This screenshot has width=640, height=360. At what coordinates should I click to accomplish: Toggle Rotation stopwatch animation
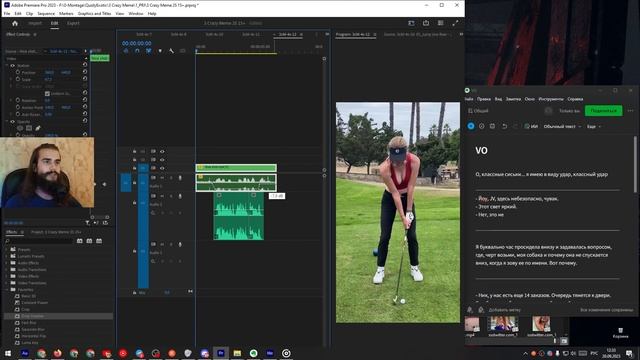pyautogui.click(x=18, y=100)
